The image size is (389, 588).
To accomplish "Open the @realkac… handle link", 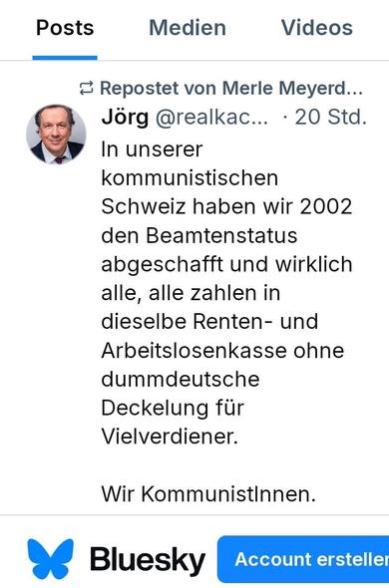I will 211,118.
